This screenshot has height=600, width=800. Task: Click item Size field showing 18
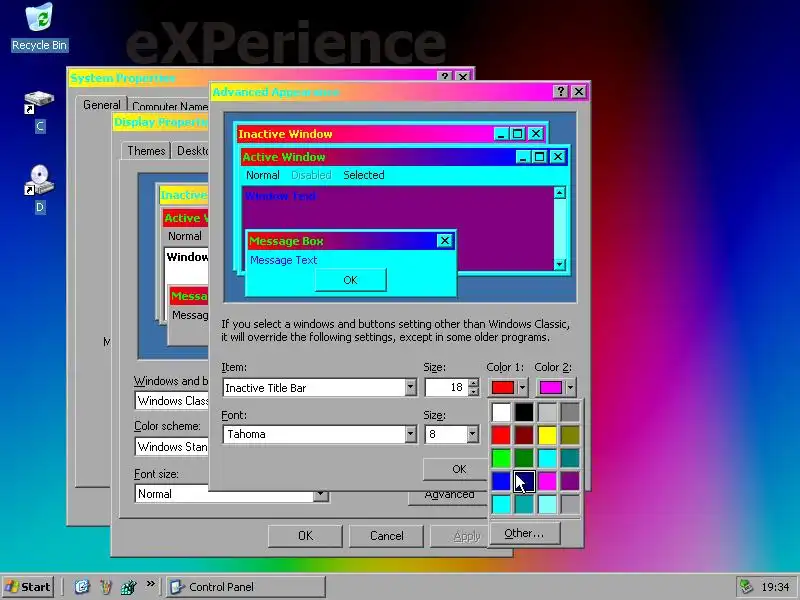point(446,388)
